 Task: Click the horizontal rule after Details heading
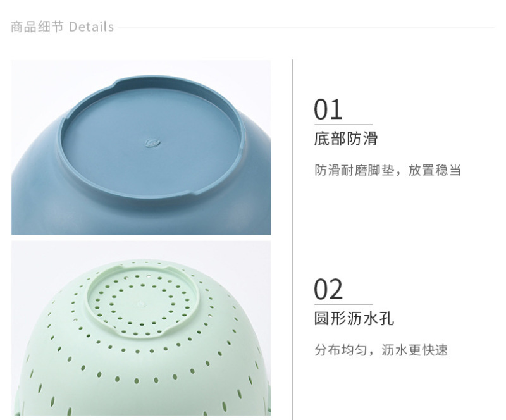coord(306,28)
